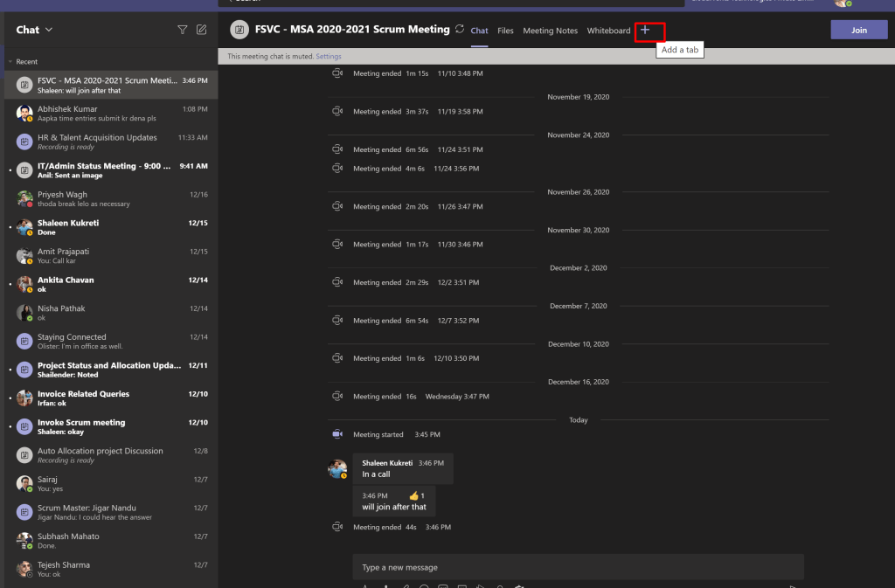
Task: Switch to the Files tab
Action: pos(505,31)
